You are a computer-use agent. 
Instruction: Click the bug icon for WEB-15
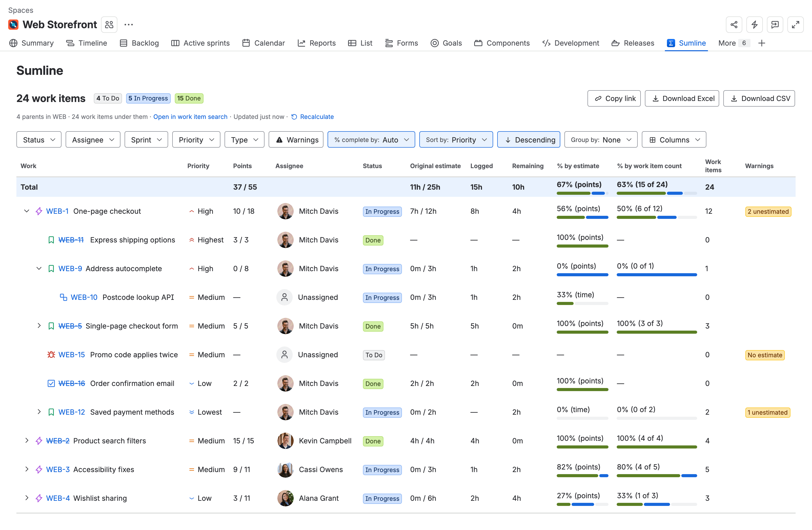(51, 355)
